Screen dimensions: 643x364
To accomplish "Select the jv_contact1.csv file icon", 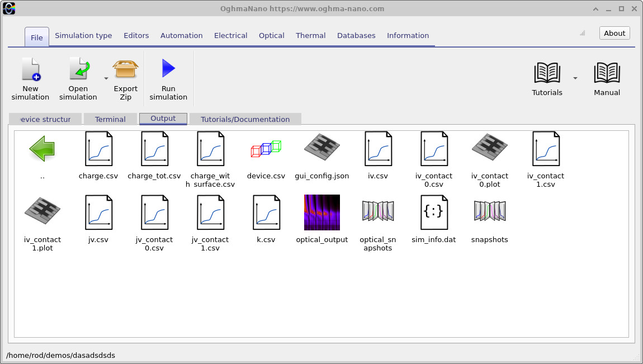I will [210, 212].
